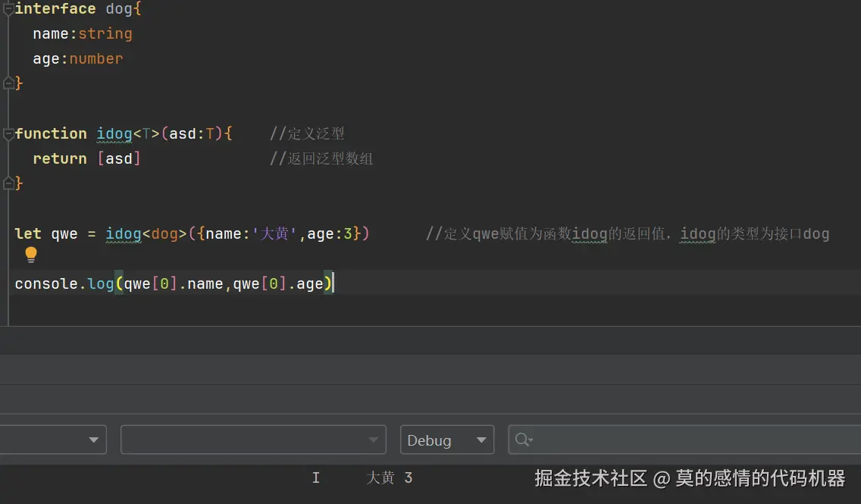Click the yellow lightbulb quick-fix icon

pos(31,254)
